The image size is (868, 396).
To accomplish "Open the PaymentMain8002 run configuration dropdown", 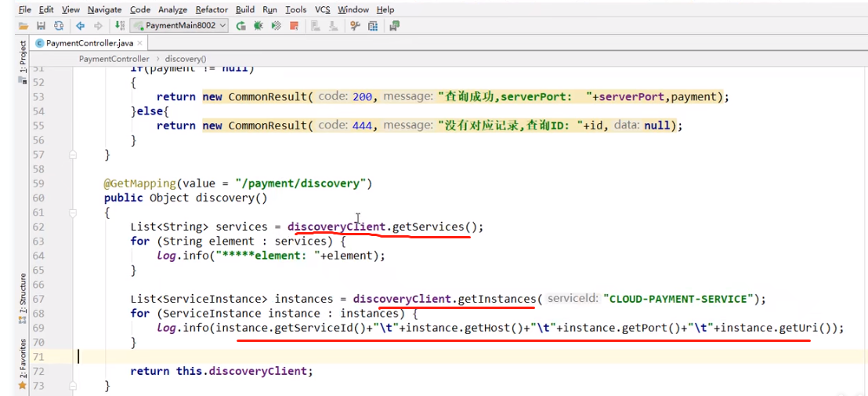I will pyautogui.click(x=180, y=25).
